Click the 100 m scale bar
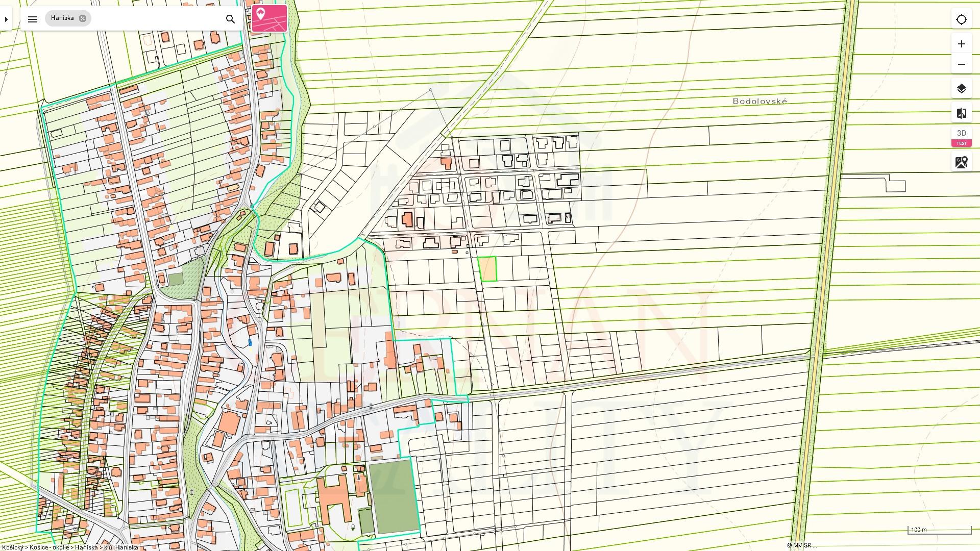 pyautogui.click(x=939, y=530)
